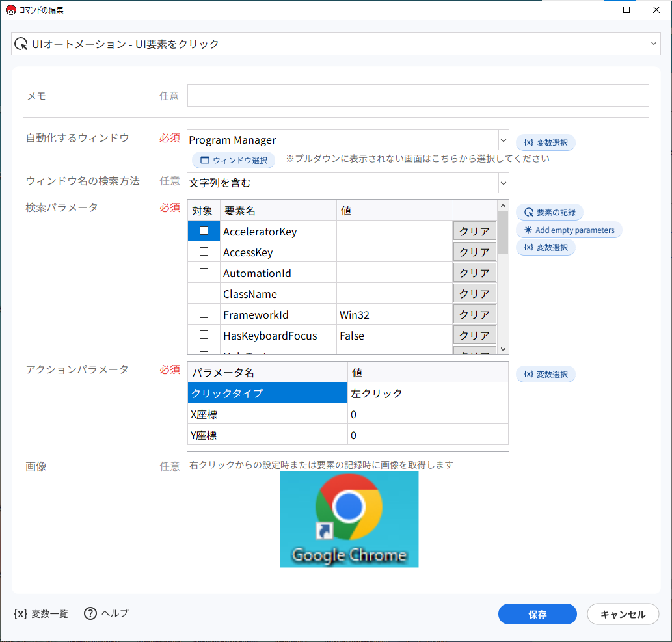This screenshot has height=642, width=672.
Task: Click the red app icon in title bar
Action: coord(10,10)
